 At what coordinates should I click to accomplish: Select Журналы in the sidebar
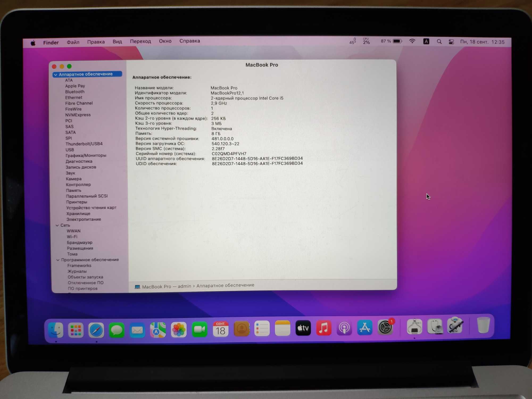click(77, 271)
